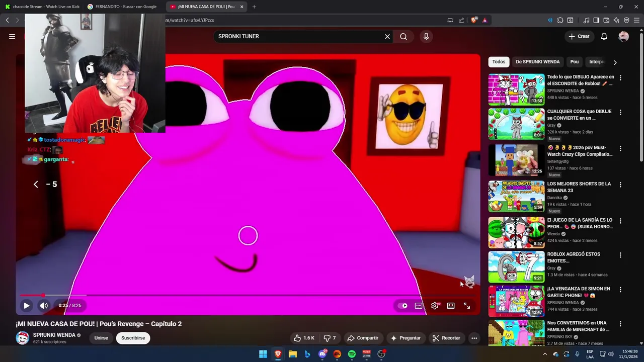Open the Brave VPN shield icon
Viewport: 644px width, 362px height.
coord(626,20)
